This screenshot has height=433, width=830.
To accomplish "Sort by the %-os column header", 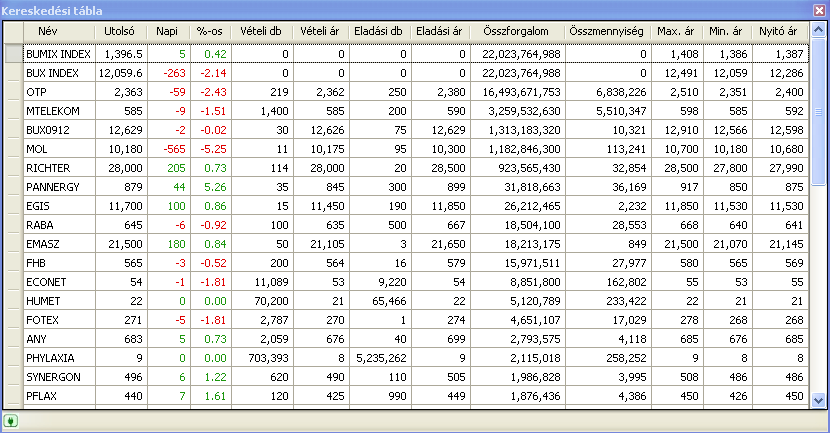I will 210,31.
